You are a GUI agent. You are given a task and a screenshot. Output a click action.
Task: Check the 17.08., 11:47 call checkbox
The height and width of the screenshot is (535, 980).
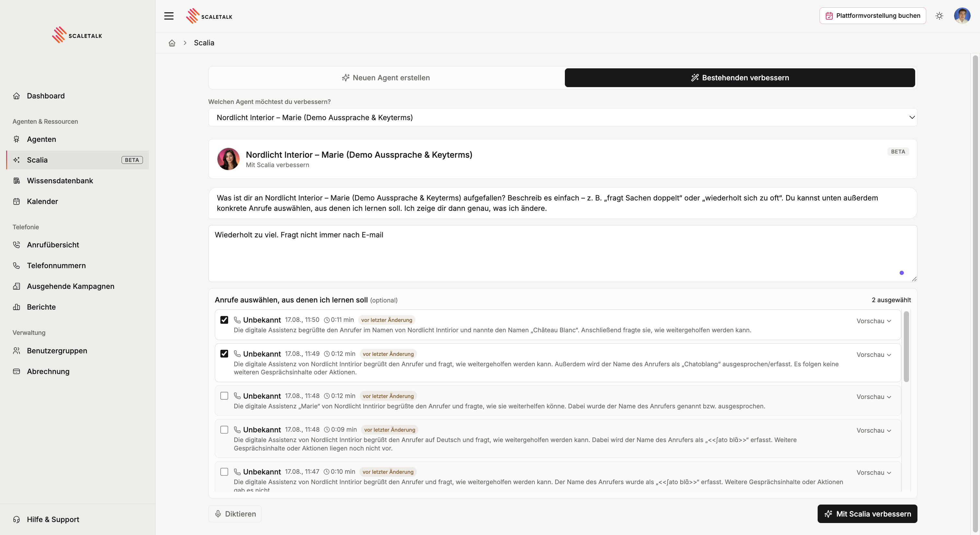(225, 472)
